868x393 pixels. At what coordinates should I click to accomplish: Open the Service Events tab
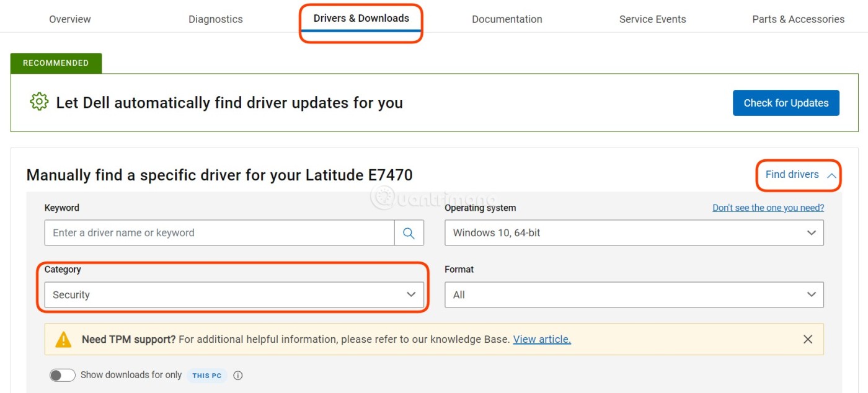tap(652, 19)
